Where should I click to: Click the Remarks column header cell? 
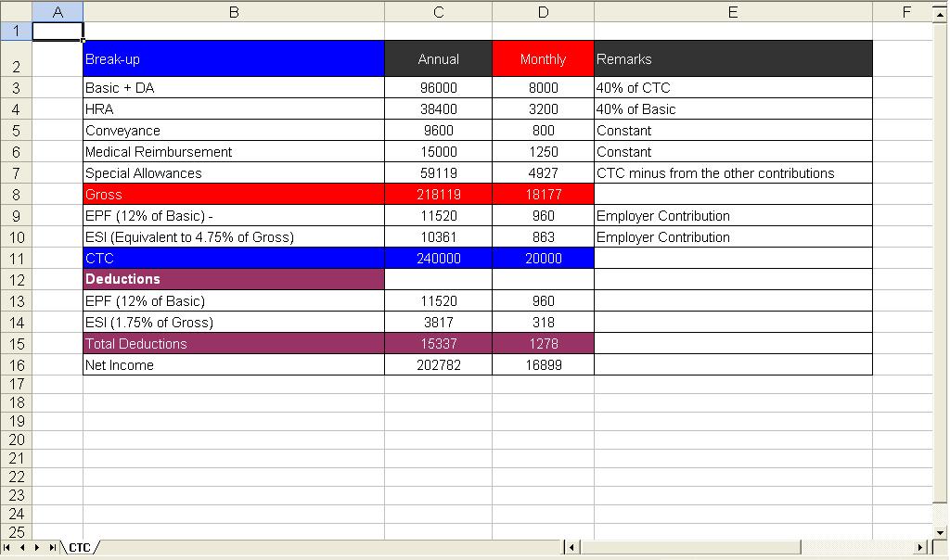click(732, 57)
